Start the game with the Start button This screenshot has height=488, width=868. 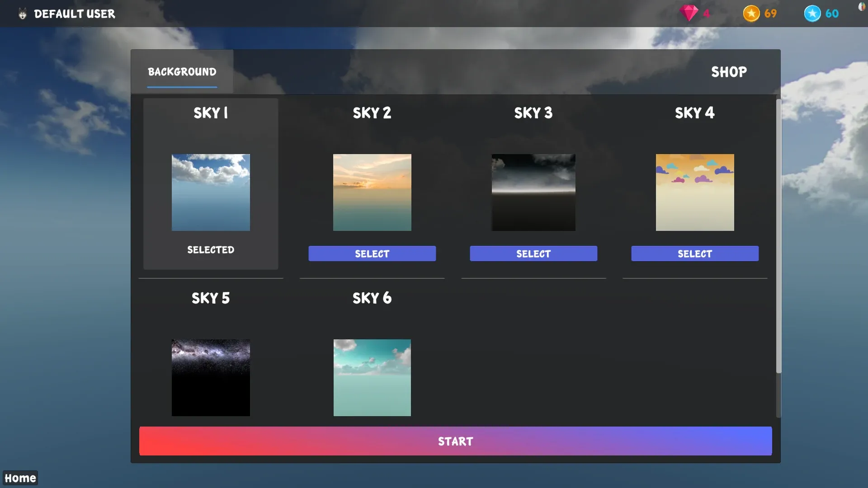pos(455,441)
